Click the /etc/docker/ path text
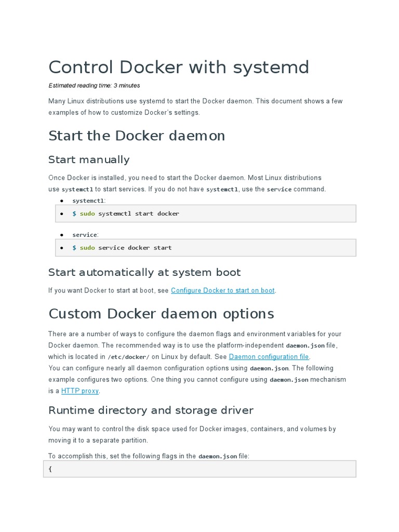The height and width of the screenshot is (532, 399). click(128, 357)
